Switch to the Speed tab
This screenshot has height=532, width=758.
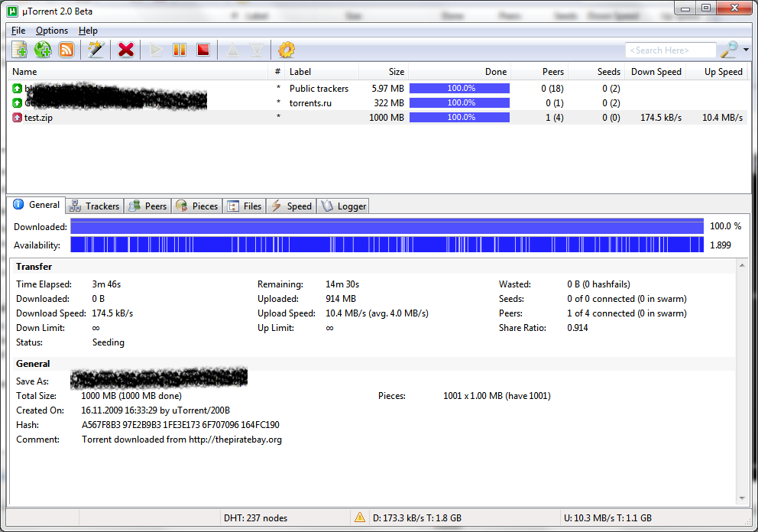291,206
